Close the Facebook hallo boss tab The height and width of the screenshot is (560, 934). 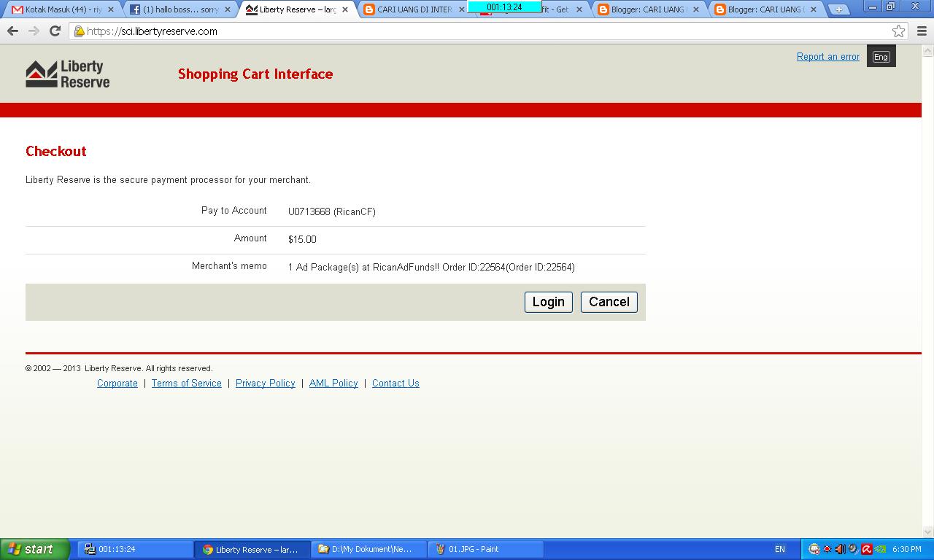pos(228,9)
